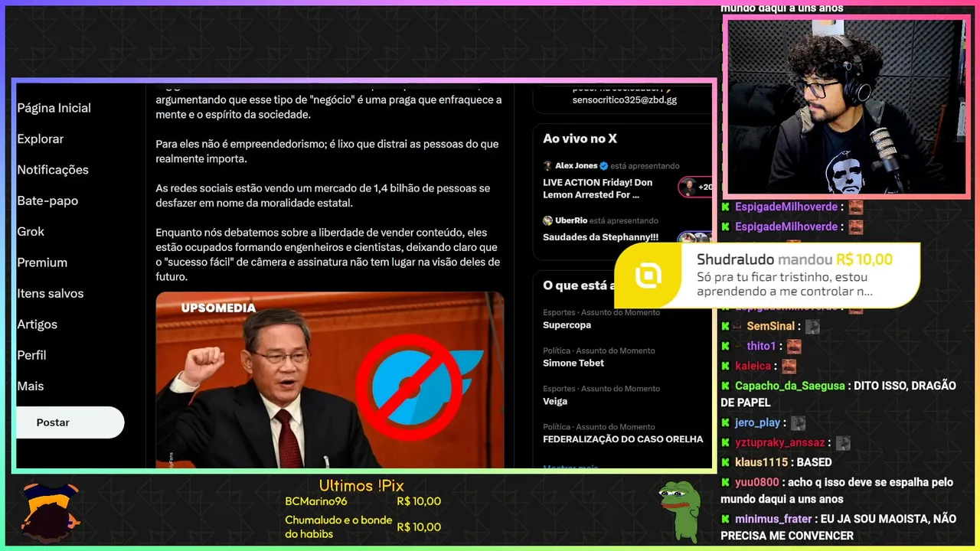Click the yellow Pix icon in the donation alert
This screenshot has width=980, height=551.
[x=648, y=275]
